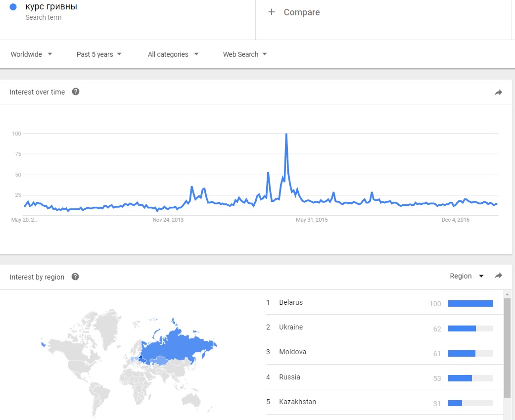Image resolution: width=515 pixels, height=420 pixels.
Task: Switch the Region view dropdown
Action: click(x=467, y=276)
